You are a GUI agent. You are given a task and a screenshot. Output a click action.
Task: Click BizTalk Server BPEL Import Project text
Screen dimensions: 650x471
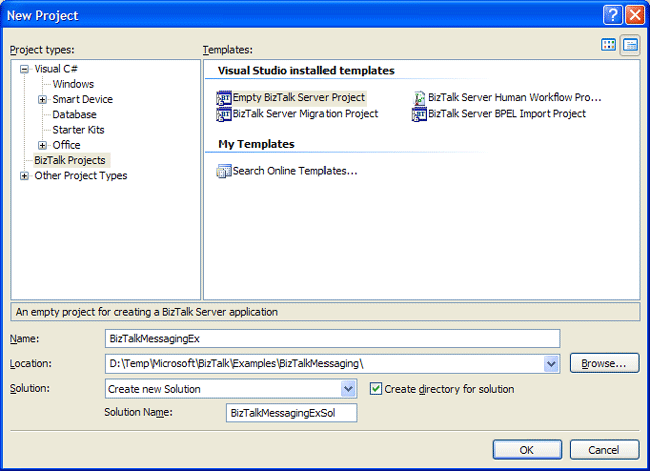pos(507,114)
